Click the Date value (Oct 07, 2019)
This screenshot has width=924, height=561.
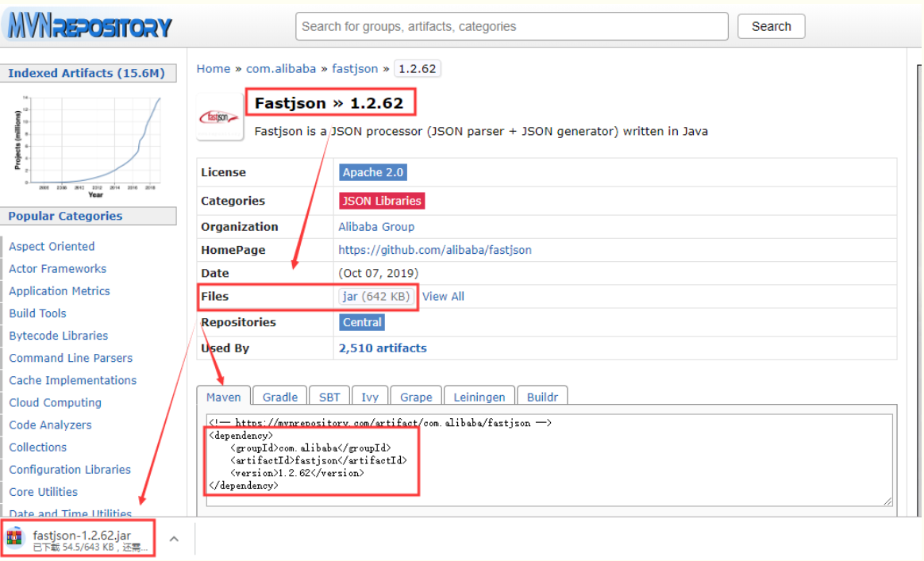pyautogui.click(x=379, y=274)
